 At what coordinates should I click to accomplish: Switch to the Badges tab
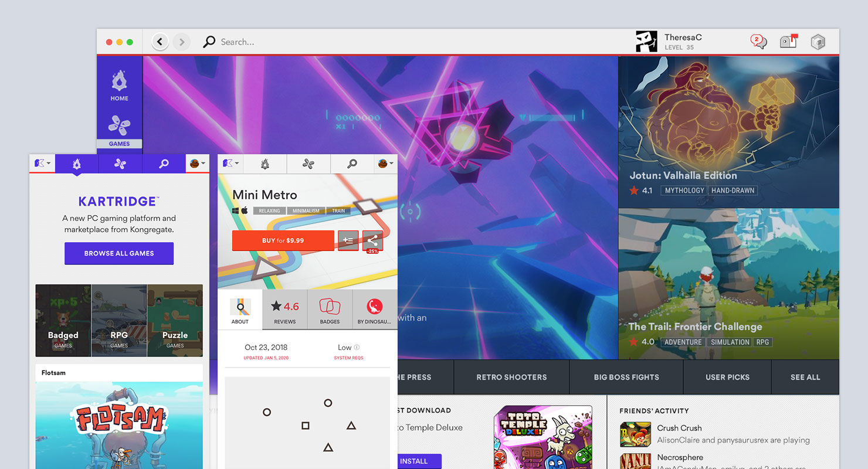click(330, 310)
